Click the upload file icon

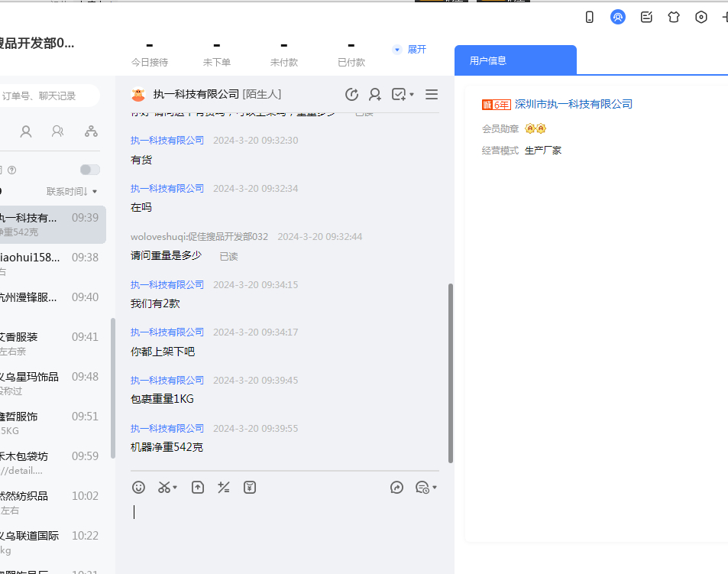click(198, 487)
